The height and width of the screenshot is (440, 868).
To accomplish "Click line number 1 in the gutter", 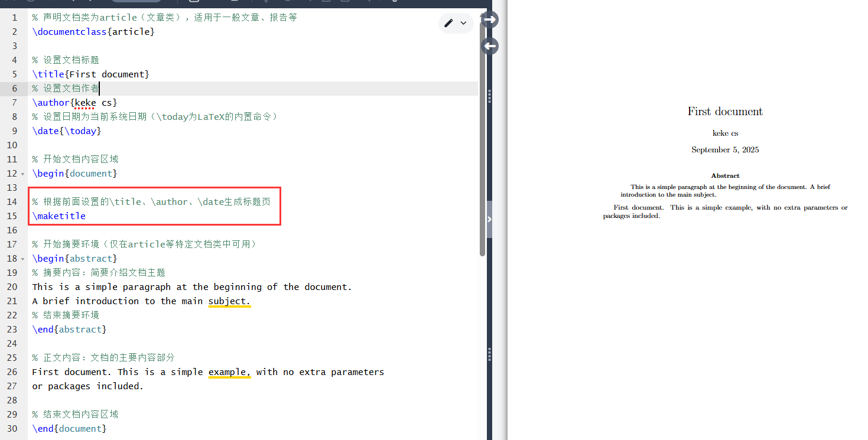I will pos(15,18).
